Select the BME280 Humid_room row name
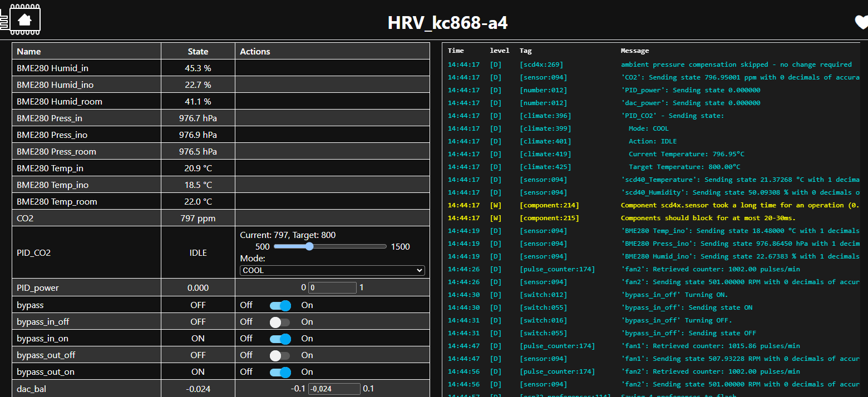 60,101
